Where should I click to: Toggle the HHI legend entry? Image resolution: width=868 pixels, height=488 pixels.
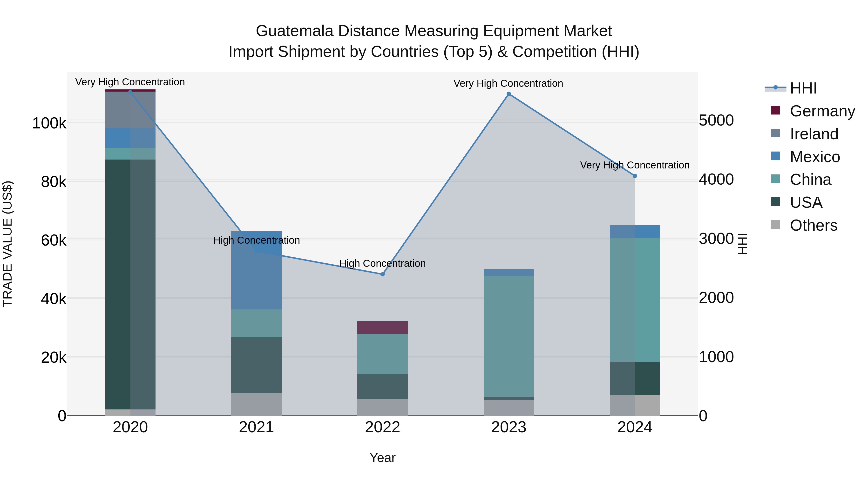[791, 88]
